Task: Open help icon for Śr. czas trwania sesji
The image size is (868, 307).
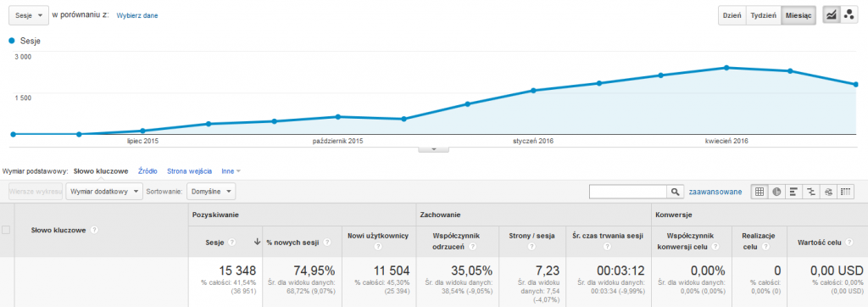Action: pyautogui.click(x=607, y=247)
